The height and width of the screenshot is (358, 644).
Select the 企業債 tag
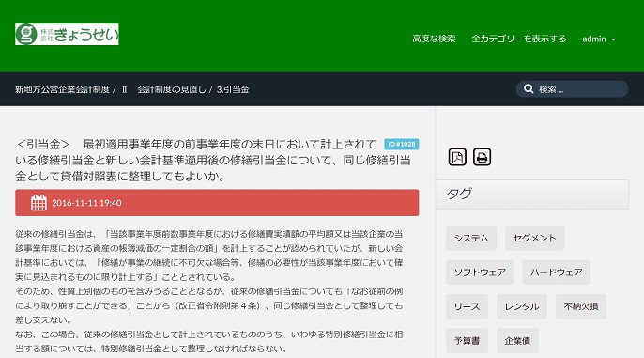(517, 340)
